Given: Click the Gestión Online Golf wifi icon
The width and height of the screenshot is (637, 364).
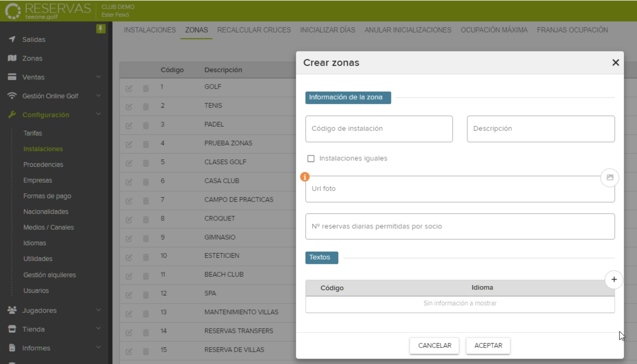Looking at the screenshot, I should [12, 96].
